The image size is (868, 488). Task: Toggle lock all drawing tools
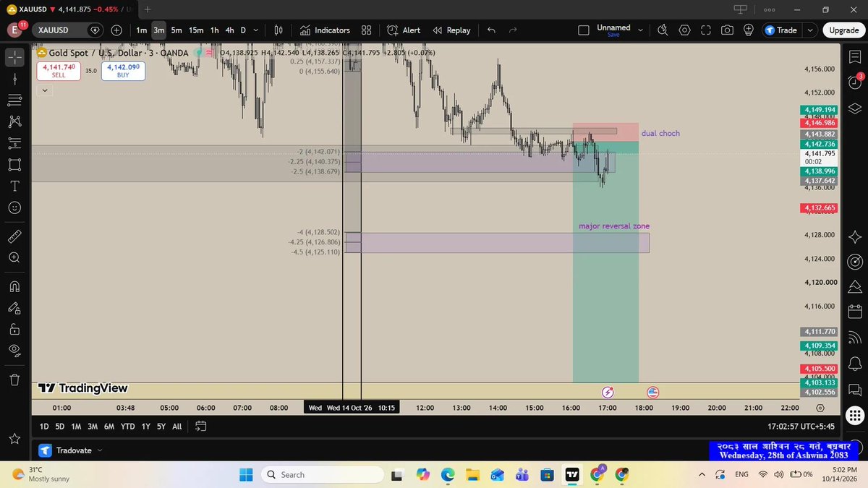15,330
